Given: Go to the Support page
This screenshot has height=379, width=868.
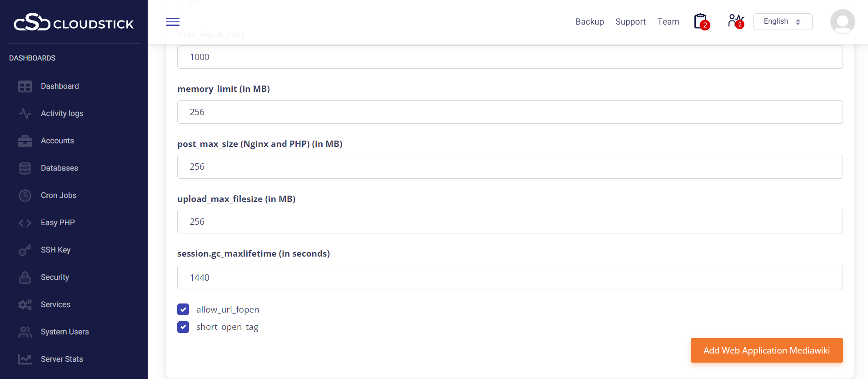Looking at the screenshot, I should 630,22.
